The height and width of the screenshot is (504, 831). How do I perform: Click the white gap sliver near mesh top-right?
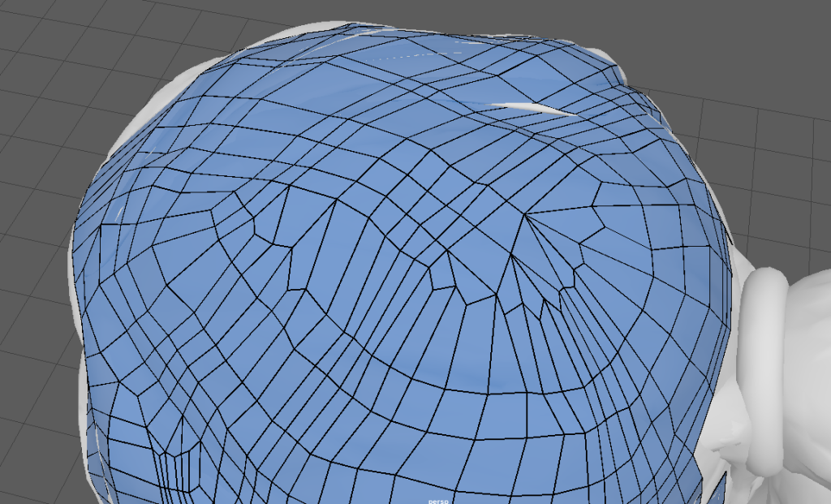tap(532, 108)
